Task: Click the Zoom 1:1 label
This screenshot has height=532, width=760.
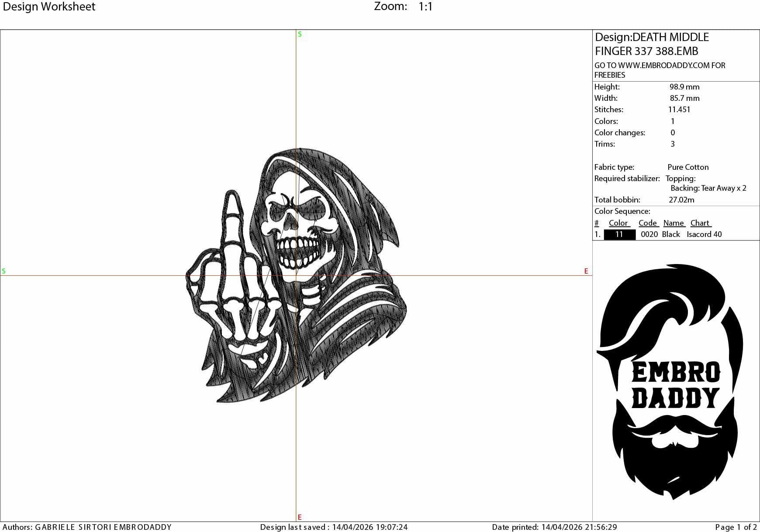Action: (x=403, y=7)
